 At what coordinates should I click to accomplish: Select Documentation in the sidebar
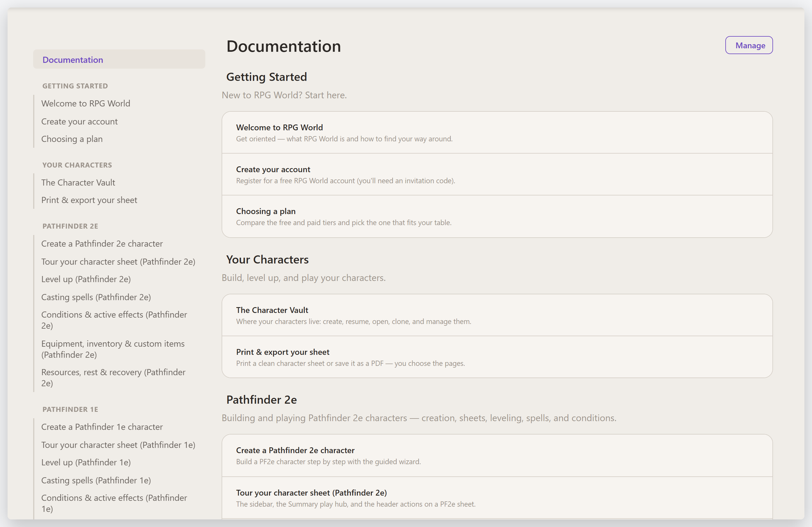tap(119, 59)
